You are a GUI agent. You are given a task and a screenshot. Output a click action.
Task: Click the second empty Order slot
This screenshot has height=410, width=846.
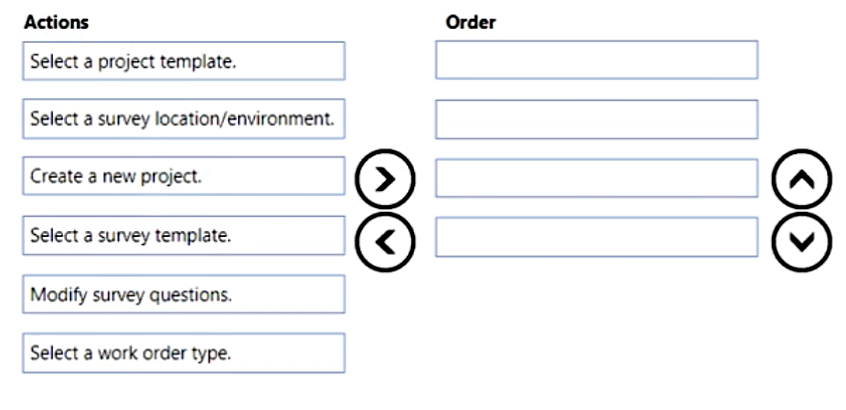click(x=597, y=119)
